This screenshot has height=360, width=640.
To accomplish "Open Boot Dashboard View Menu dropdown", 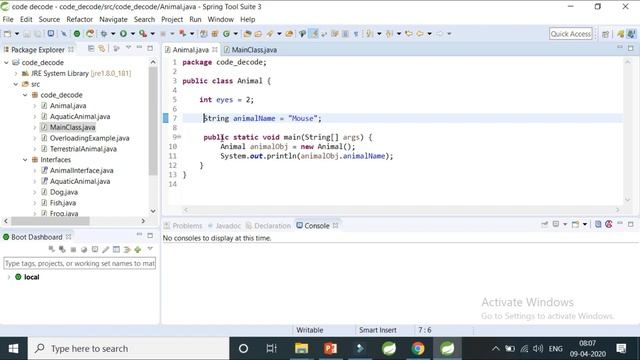I will [x=150, y=249].
